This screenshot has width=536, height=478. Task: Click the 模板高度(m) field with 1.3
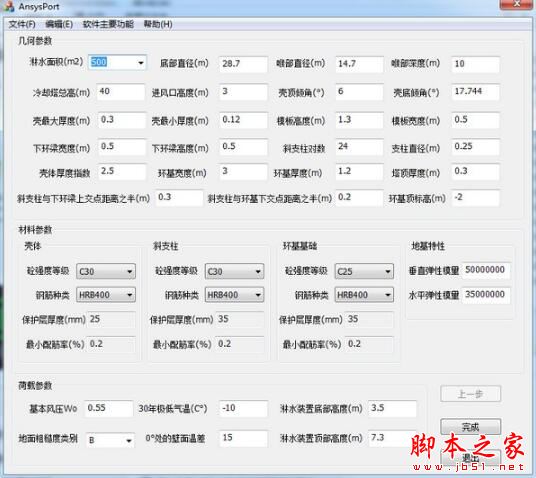359,120
